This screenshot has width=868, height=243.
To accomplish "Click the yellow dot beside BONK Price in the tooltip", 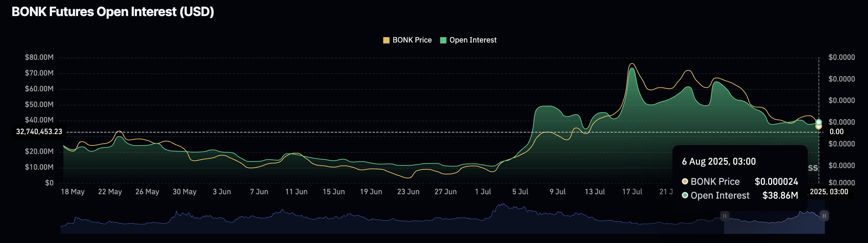I will pyautogui.click(x=685, y=181).
